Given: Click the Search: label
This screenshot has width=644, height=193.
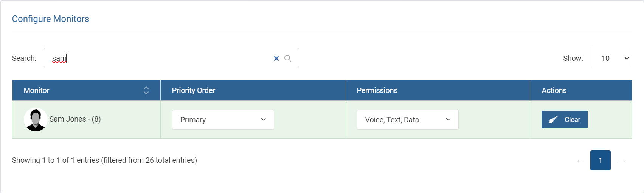Looking at the screenshot, I should click(x=24, y=58).
